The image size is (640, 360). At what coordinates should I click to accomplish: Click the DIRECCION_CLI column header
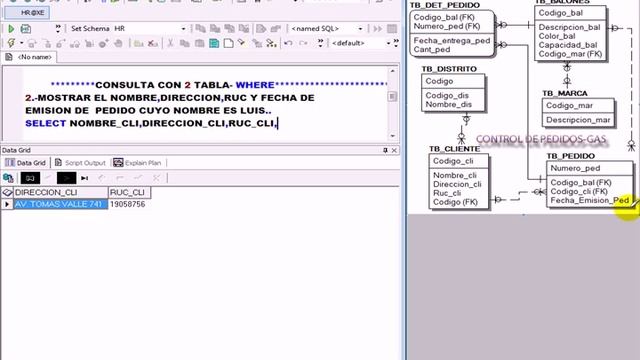61,192
